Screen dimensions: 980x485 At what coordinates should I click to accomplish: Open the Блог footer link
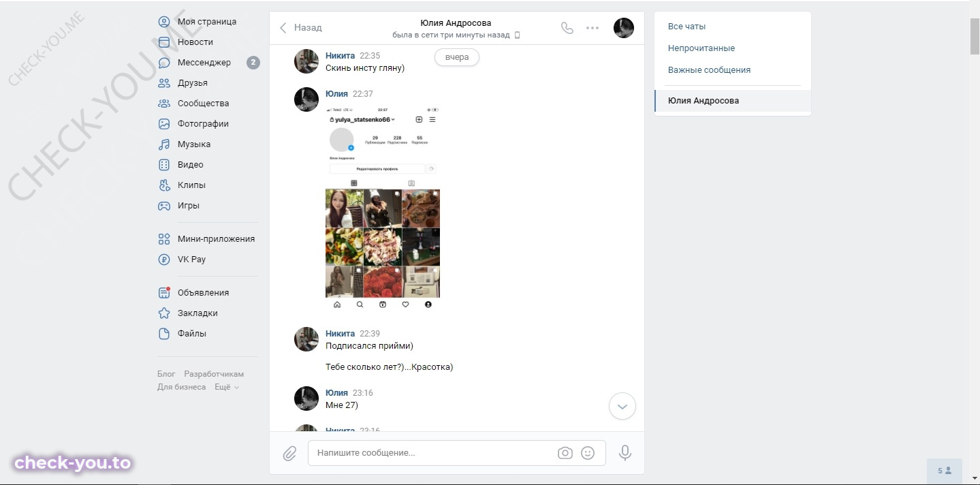[166, 374]
